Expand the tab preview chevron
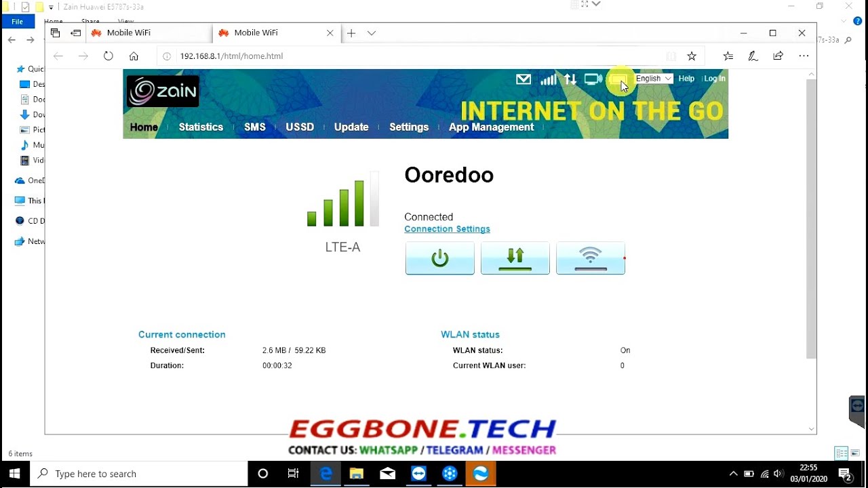 (x=372, y=33)
